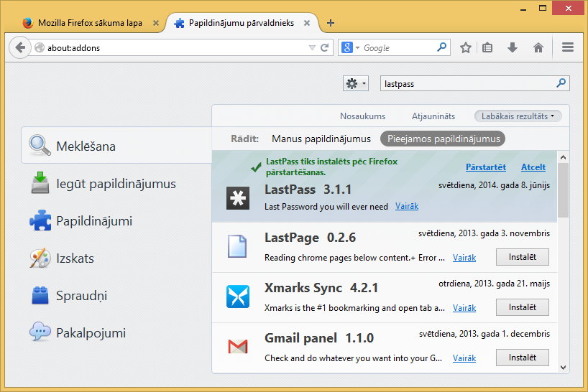Open Vairāk link for LastPage
Viewport: 588px width, 392px height.
464,258
